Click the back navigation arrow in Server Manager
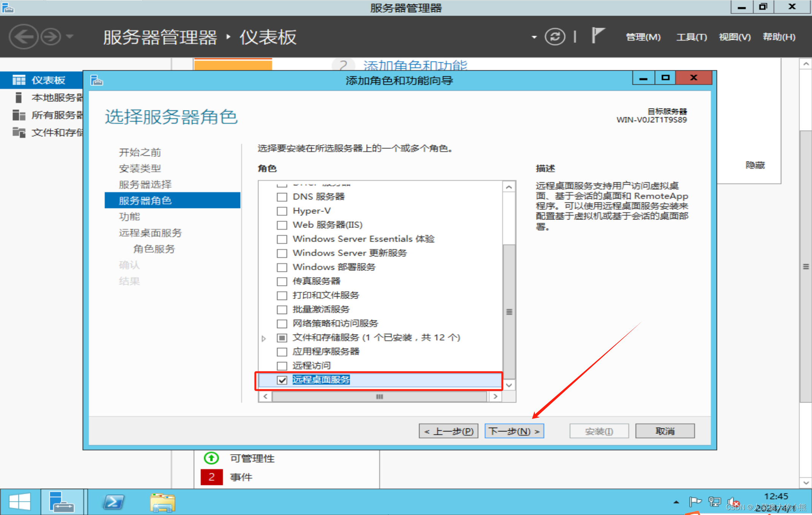 click(x=24, y=37)
